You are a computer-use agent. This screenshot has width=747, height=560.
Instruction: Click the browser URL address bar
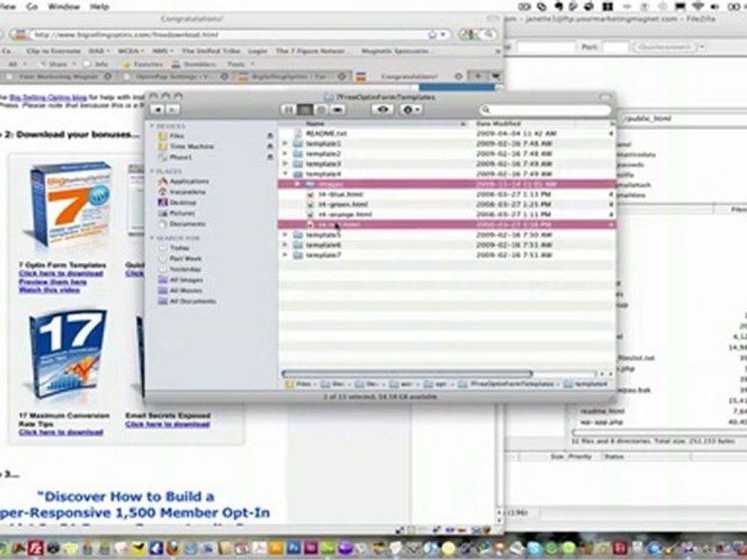pos(229,35)
